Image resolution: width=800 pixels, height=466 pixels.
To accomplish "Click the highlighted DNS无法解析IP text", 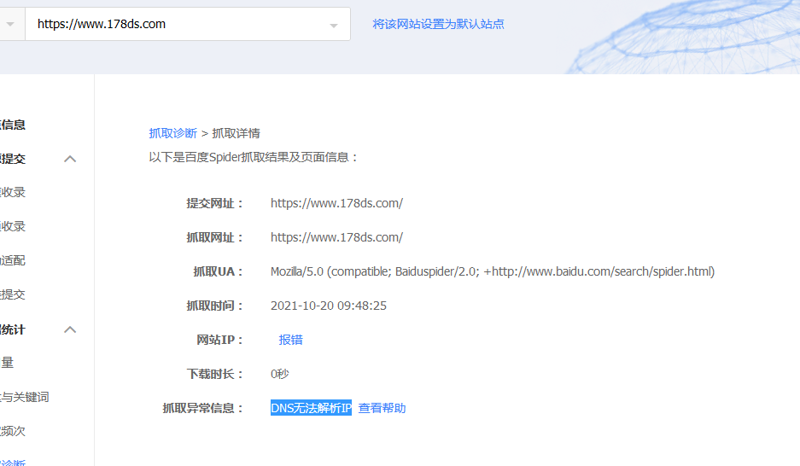I will coord(311,408).
